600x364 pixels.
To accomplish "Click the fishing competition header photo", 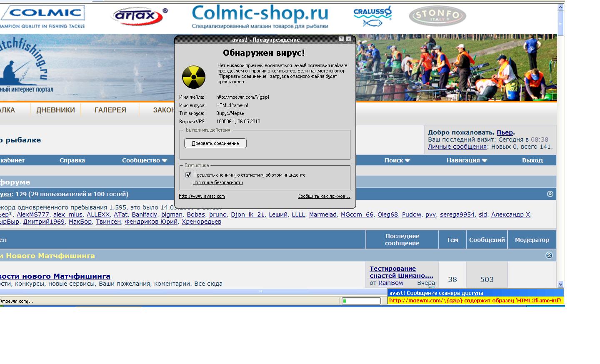I will coord(457,67).
